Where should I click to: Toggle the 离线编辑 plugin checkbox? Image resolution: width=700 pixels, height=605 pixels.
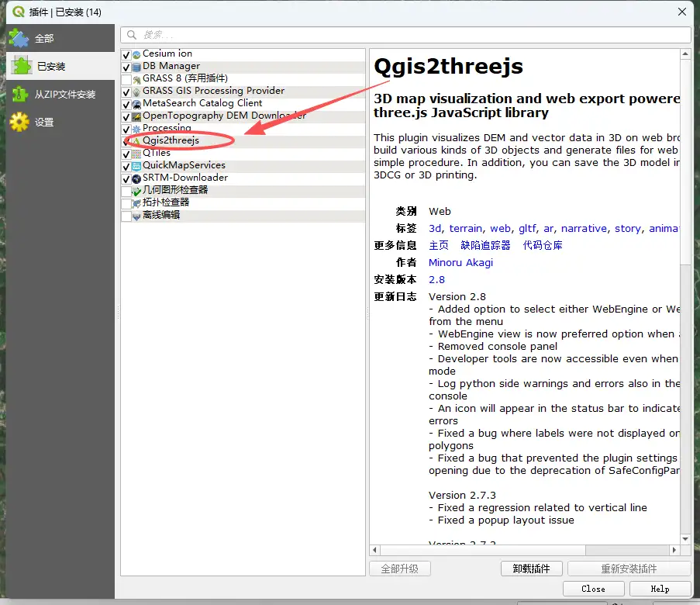126,216
